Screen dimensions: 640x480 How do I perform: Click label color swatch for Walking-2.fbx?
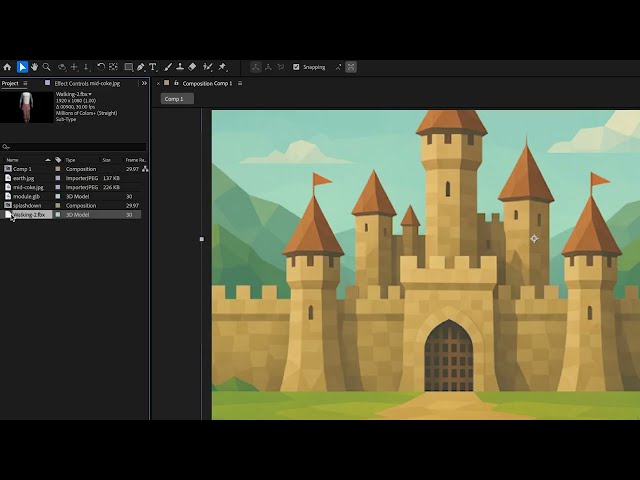(58, 214)
